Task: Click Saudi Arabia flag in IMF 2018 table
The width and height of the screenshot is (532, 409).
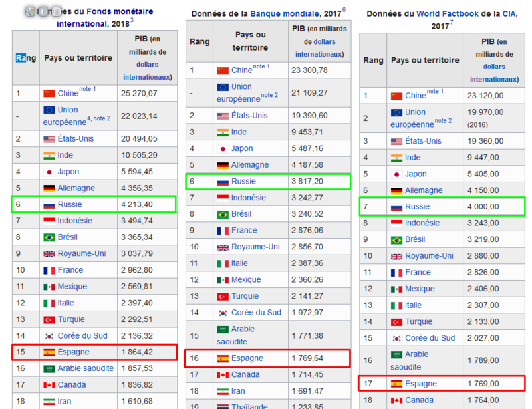Action: tap(49, 369)
